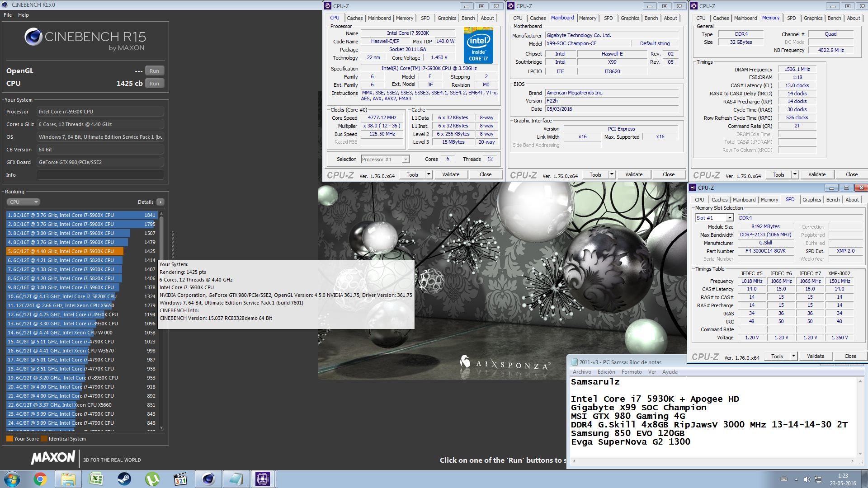
Task: Open Tools dropdown arrow in SPD window
Action: click(x=793, y=356)
